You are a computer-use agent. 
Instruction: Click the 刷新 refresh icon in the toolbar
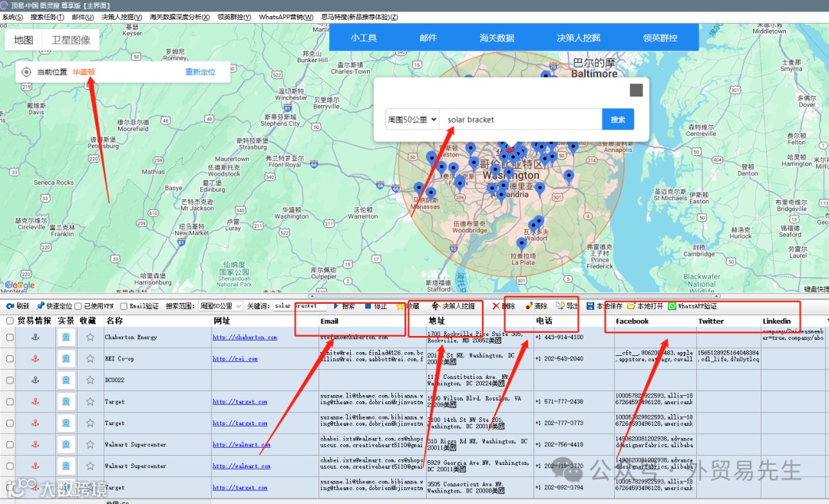[10, 306]
